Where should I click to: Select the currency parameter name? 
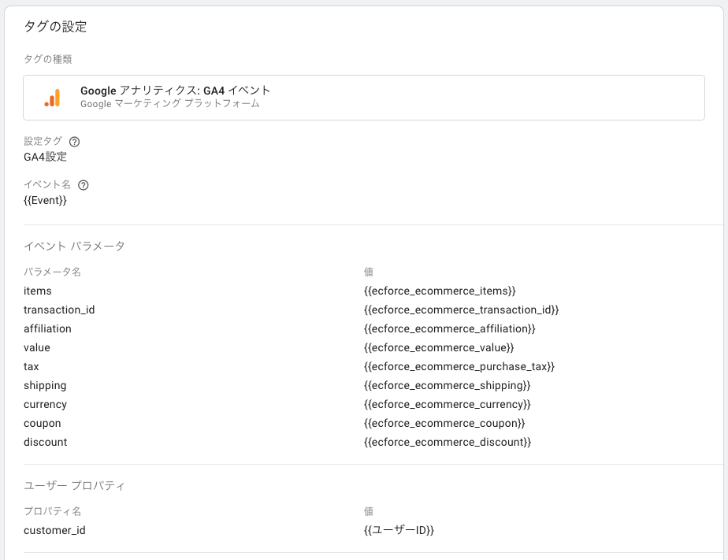pos(45,405)
